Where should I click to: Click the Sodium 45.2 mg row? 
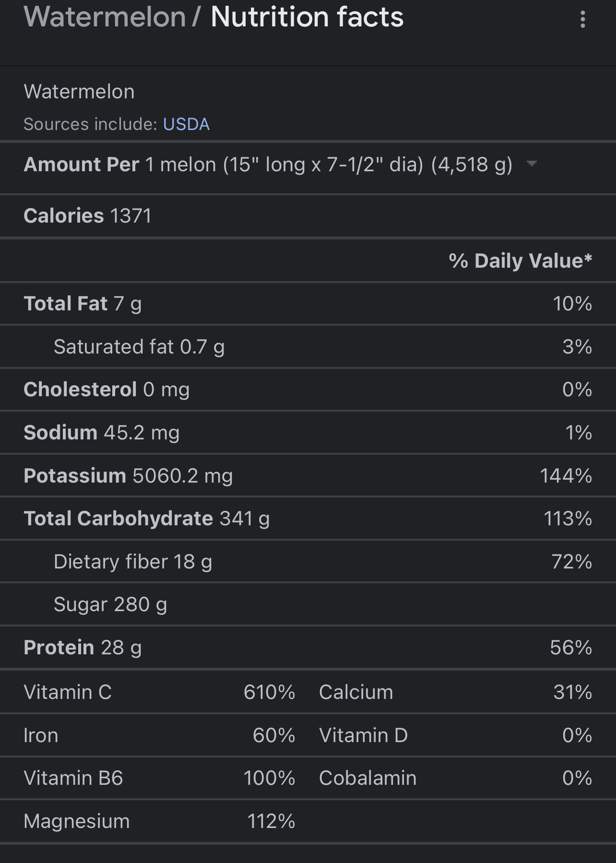pos(308,433)
